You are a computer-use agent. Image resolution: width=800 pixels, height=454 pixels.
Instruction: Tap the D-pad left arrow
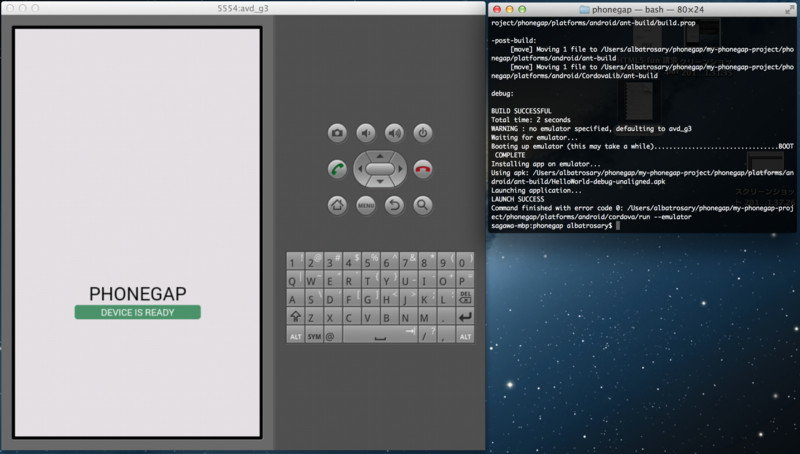[360, 169]
